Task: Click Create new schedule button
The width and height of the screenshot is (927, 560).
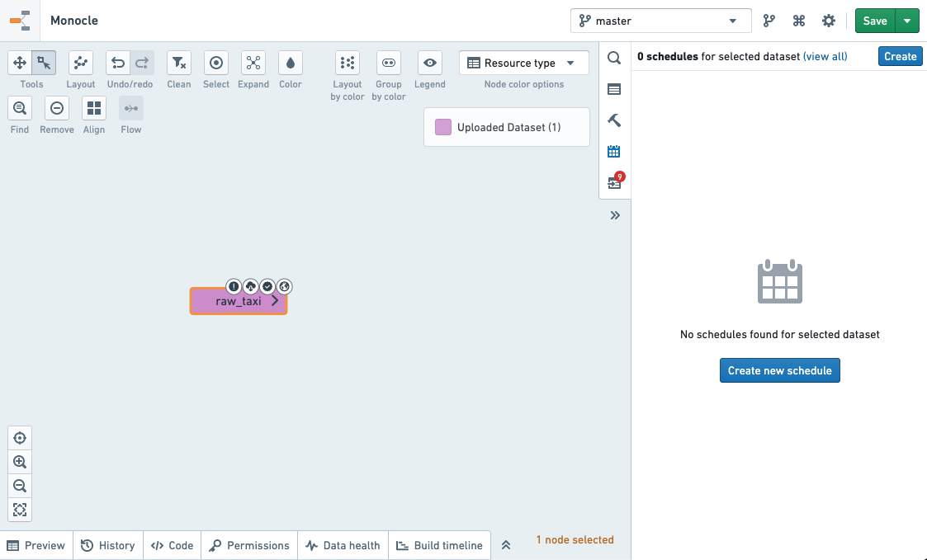Action: pos(780,370)
